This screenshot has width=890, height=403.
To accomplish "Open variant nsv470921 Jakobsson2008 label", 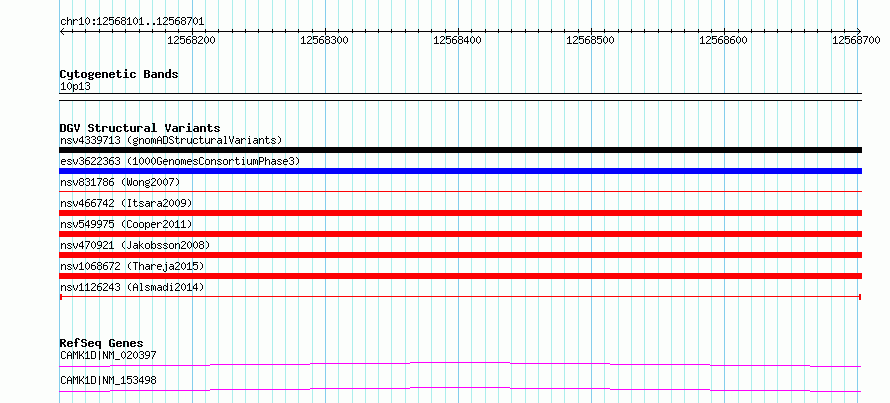I will [135, 245].
